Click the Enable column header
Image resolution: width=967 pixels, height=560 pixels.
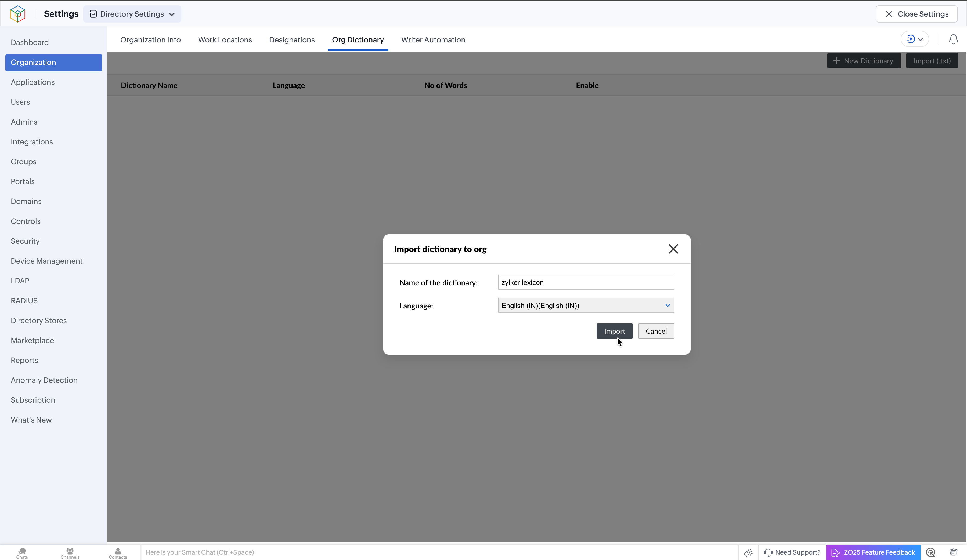point(587,86)
